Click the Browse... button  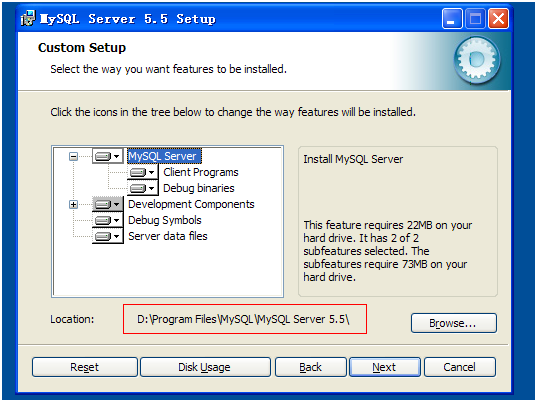[x=454, y=323]
